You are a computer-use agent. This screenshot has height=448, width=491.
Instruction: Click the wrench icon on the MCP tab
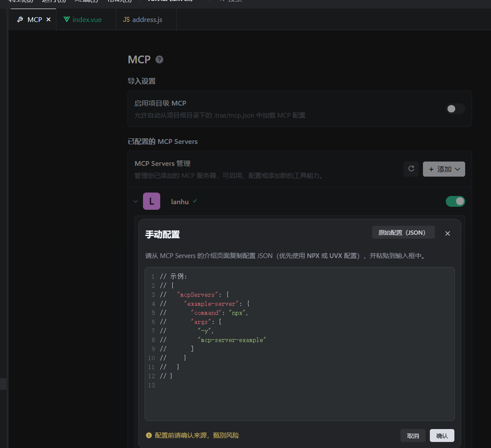click(20, 19)
